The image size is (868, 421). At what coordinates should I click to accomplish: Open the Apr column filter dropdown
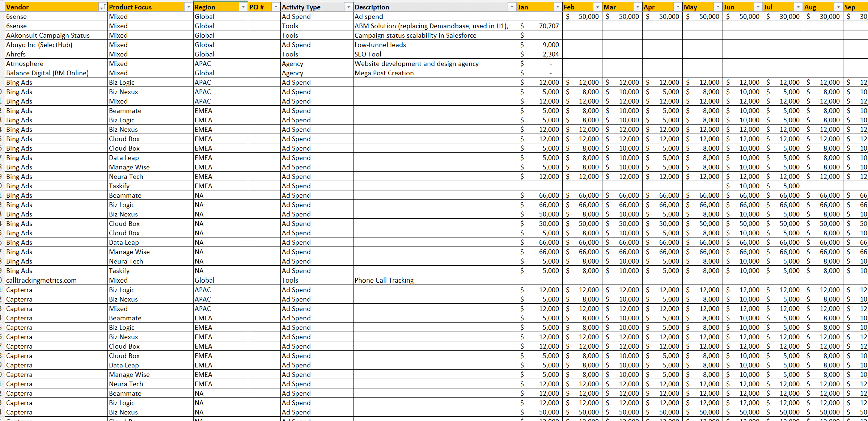click(678, 7)
